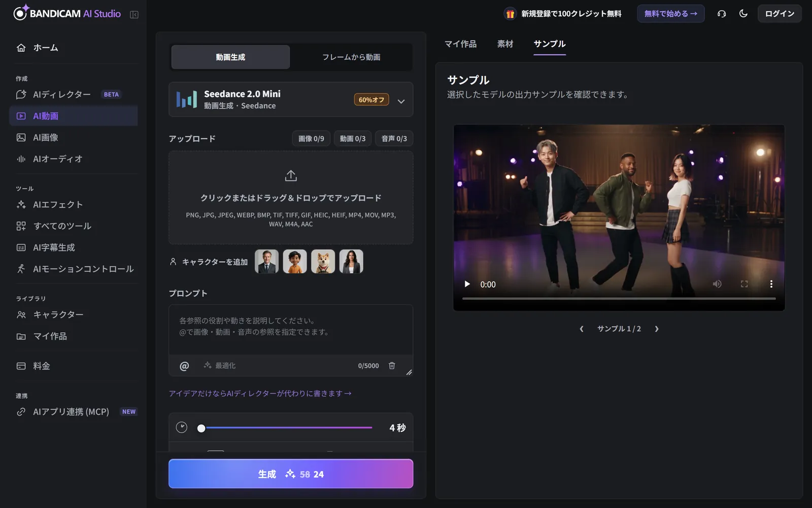This screenshot has width=812, height=508.
Task: Go to previous sample
Action: (582, 329)
